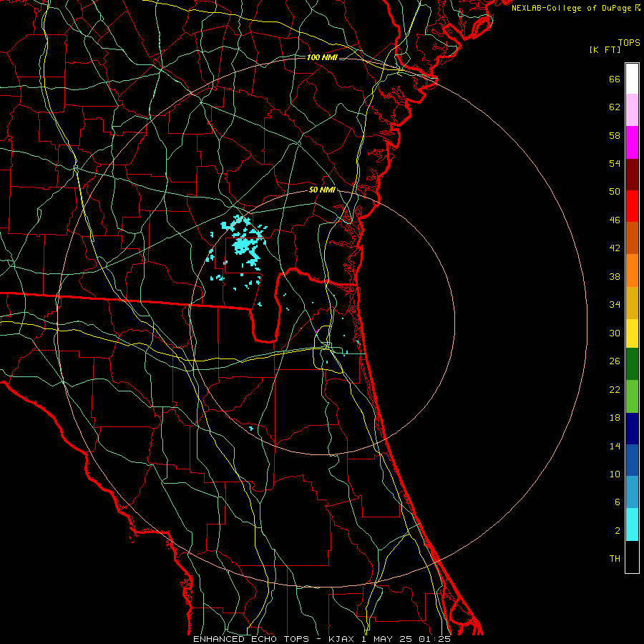Click the dark green legend swatch
Screen dimensions: 644x644
632,364
